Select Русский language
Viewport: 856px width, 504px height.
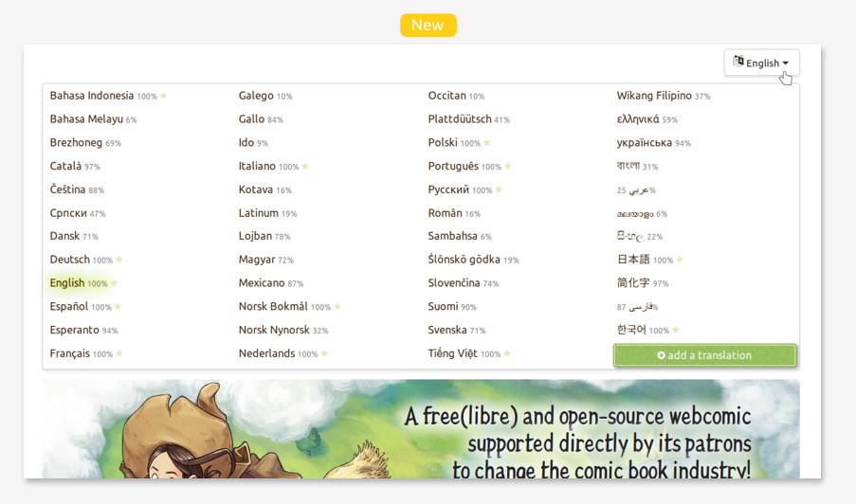coord(449,189)
